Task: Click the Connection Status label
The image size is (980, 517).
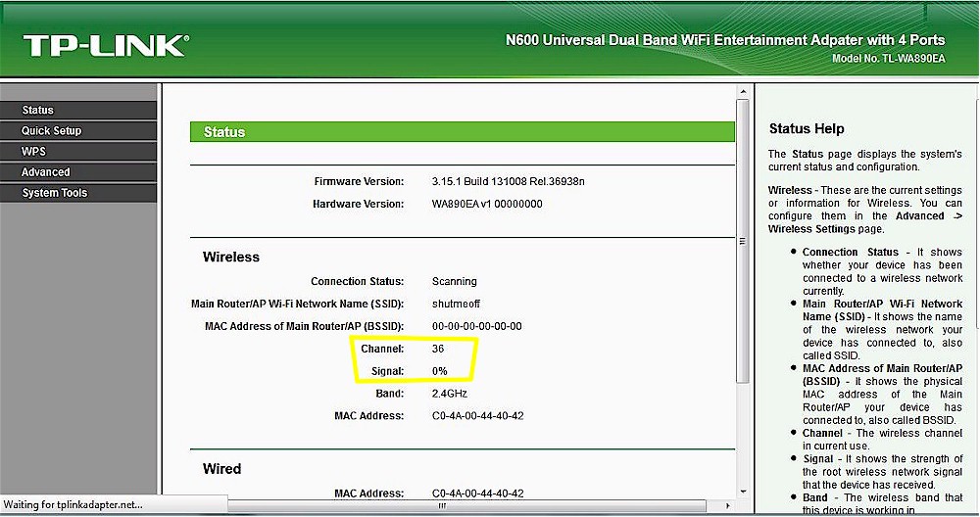Action: tap(358, 282)
